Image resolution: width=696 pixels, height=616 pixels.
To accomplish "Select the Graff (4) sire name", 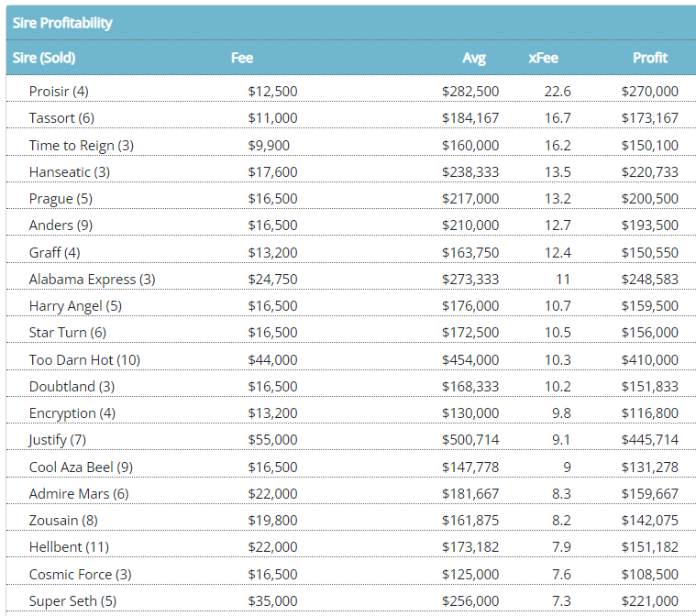I will coord(55,252).
